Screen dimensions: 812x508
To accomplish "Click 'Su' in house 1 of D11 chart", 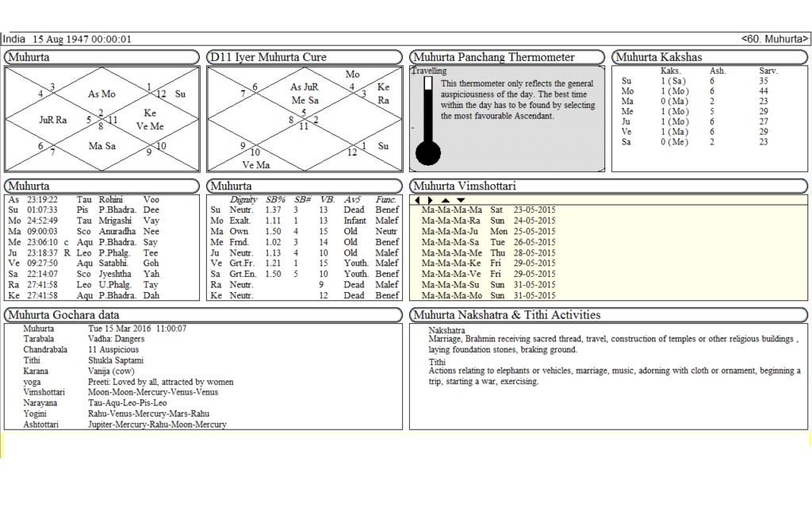I will coord(383,146).
